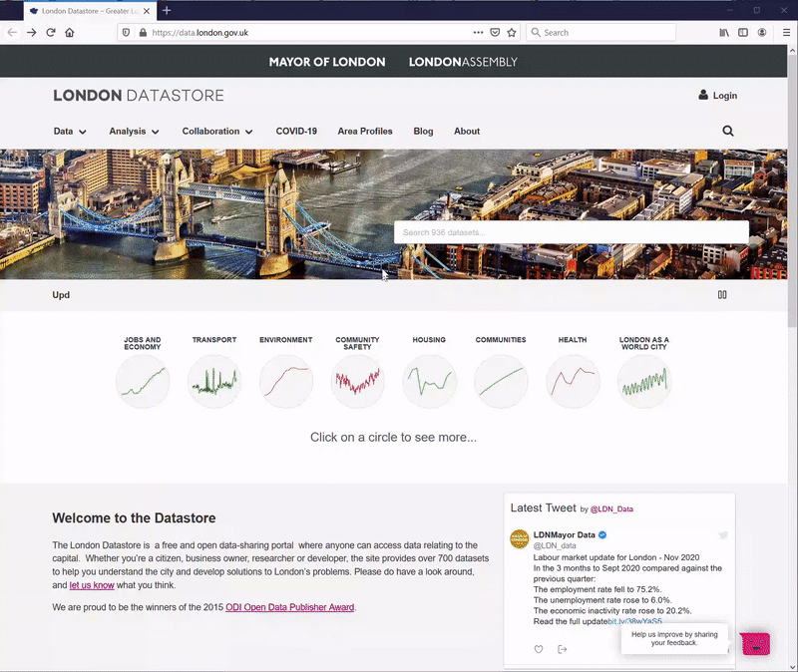Viewport: 798px width, 672px height.
Task: Open the COVID-19 page
Action: [x=296, y=132]
